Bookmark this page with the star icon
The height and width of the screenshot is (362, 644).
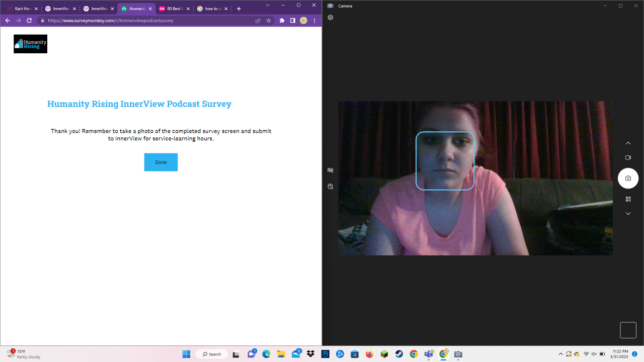[x=269, y=21]
